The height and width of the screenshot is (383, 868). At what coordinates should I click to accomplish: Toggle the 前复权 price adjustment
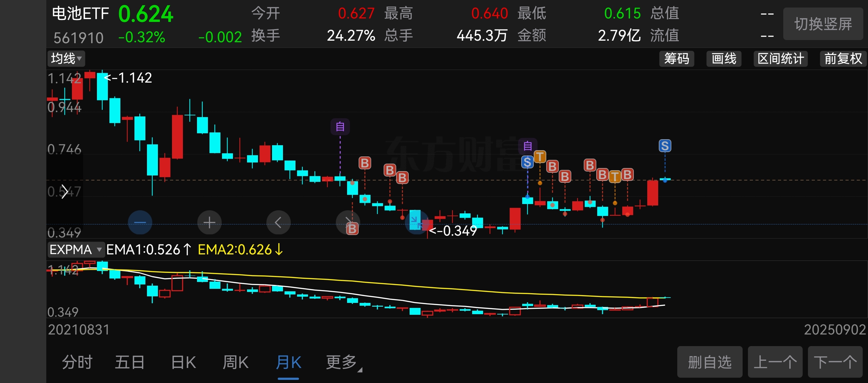point(843,59)
